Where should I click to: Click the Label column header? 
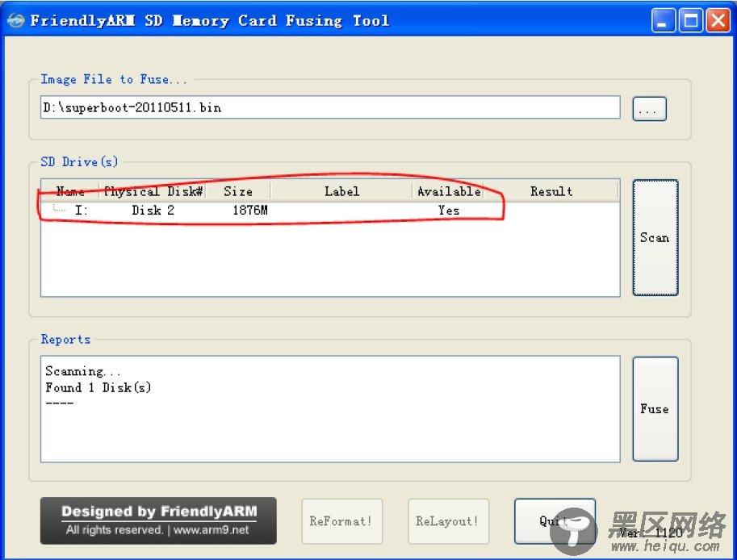coord(341,191)
